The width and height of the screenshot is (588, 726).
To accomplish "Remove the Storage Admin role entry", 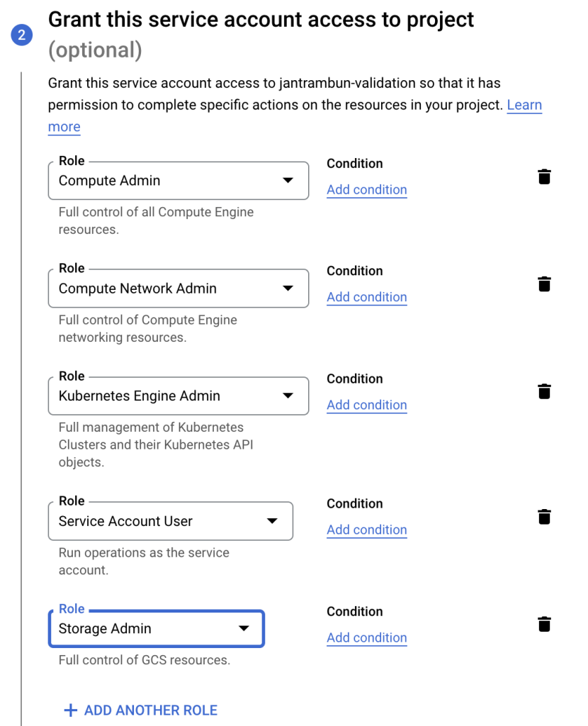I will [x=544, y=624].
